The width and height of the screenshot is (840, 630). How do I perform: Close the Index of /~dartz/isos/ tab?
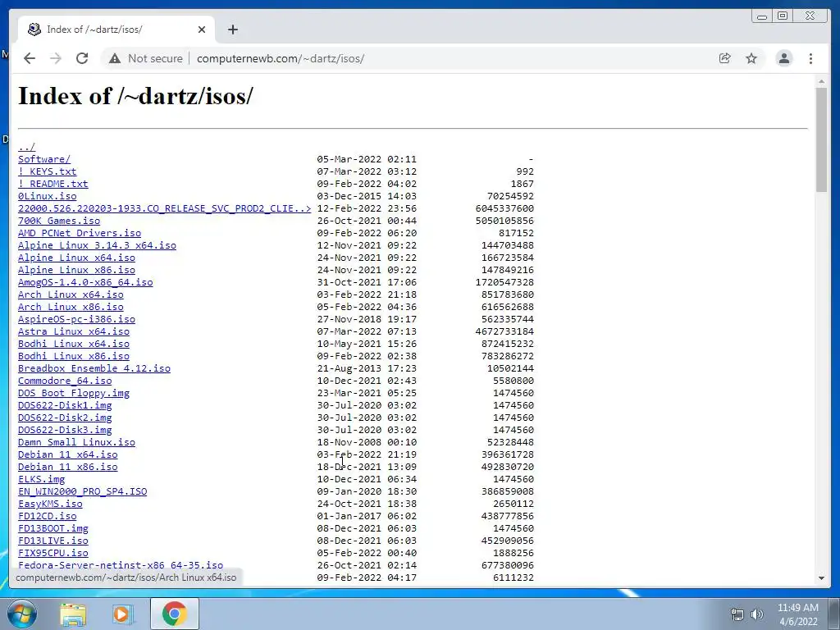coord(202,30)
